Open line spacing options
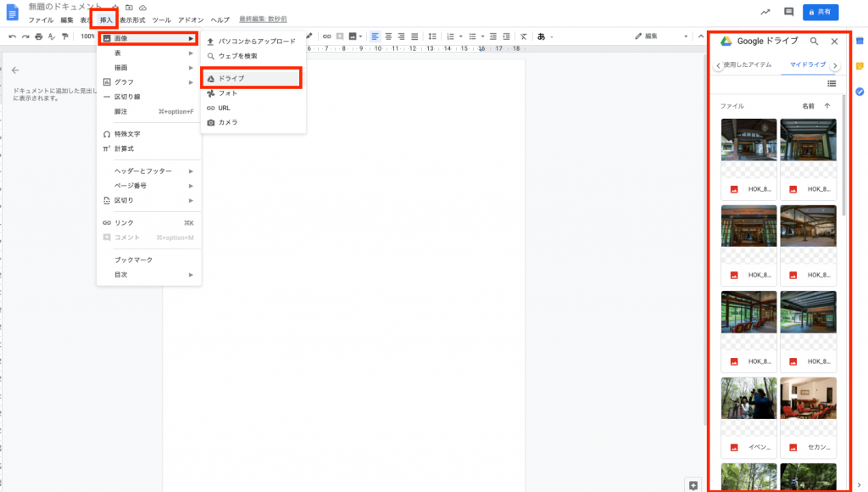Screen dimensions: 868x492 [x=432, y=36]
